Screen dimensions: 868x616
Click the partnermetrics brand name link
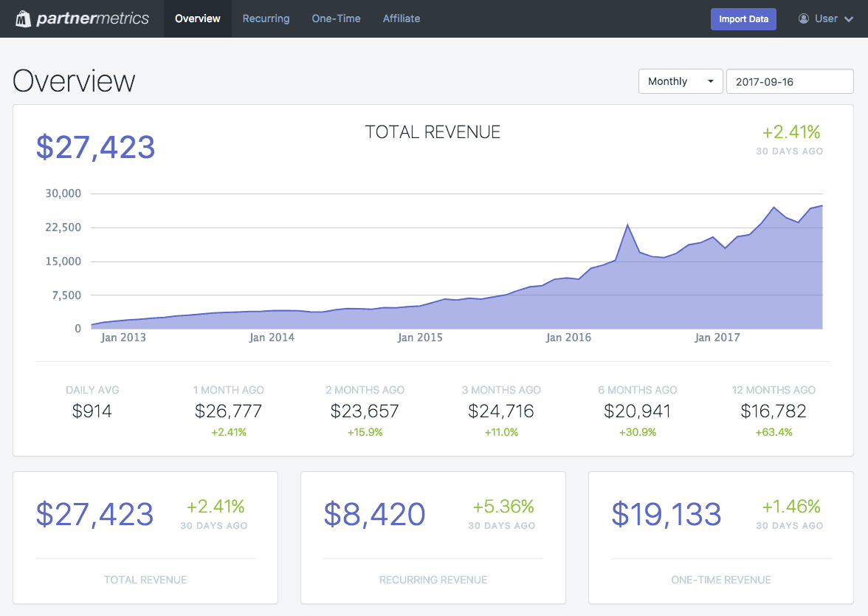92,18
